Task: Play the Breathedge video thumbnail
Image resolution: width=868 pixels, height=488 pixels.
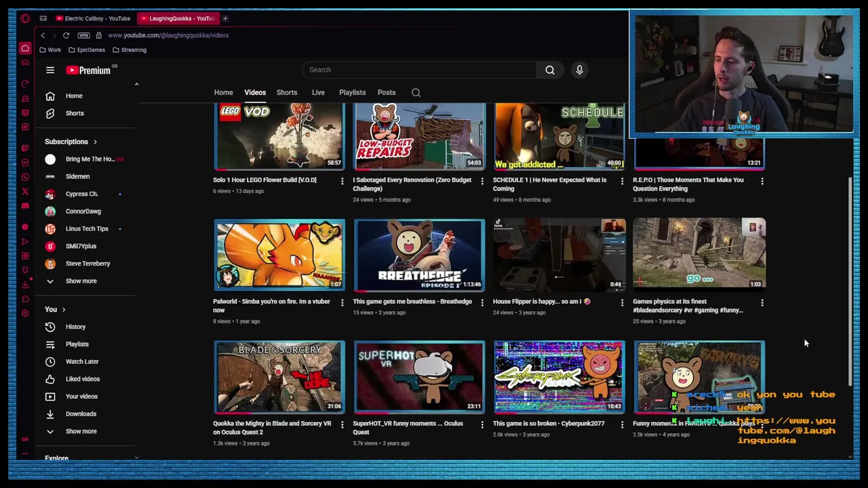Action: tap(419, 256)
